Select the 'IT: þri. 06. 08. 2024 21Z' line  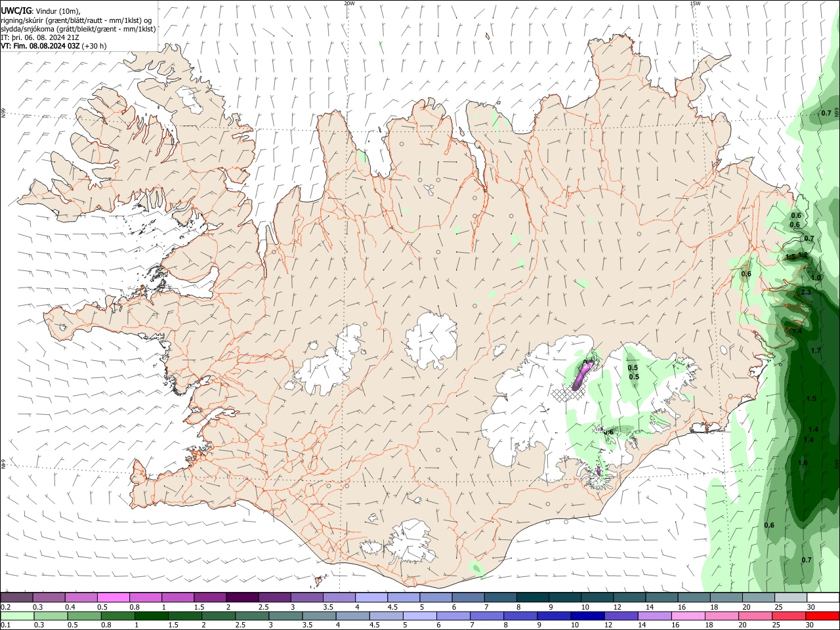(41, 37)
